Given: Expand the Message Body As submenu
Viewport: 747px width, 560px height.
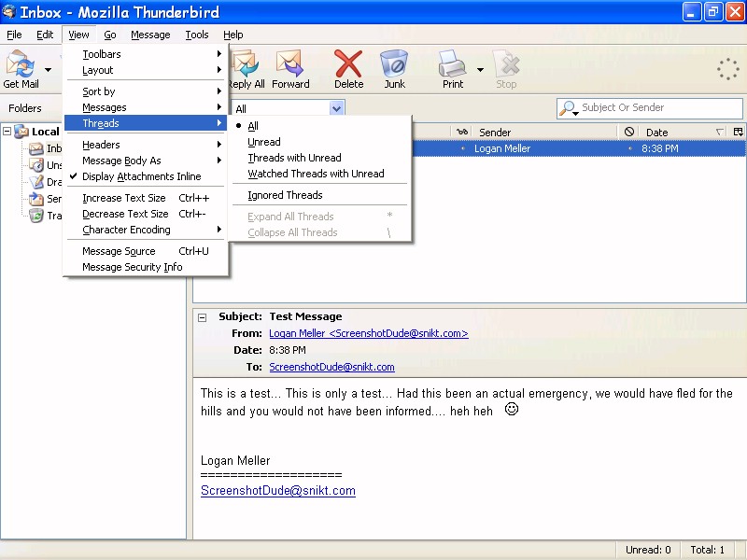Looking at the screenshot, I should coord(146,161).
